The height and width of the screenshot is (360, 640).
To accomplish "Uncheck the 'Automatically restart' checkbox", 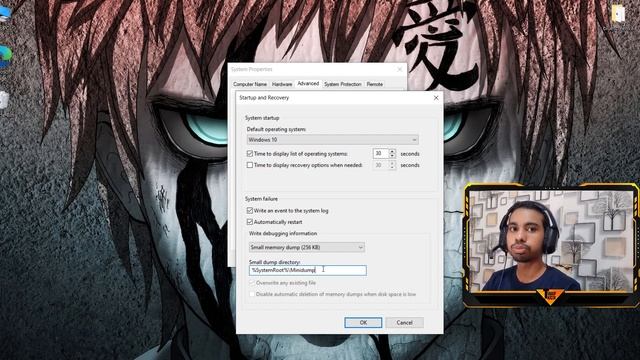I will pyautogui.click(x=249, y=222).
